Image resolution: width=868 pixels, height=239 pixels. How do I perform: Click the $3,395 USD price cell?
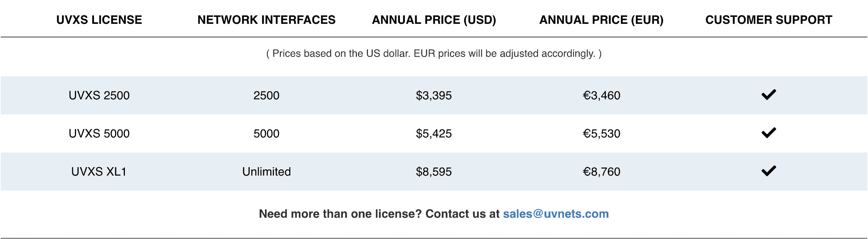[434, 95]
